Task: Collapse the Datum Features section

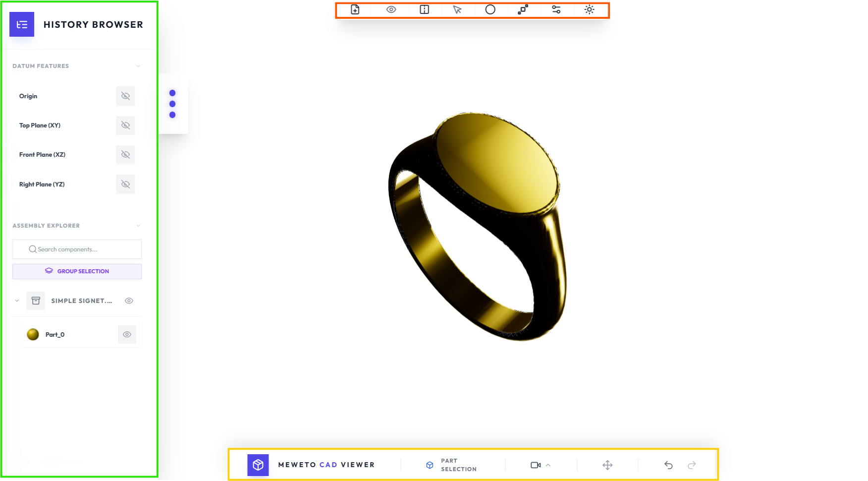Action: pos(138,66)
